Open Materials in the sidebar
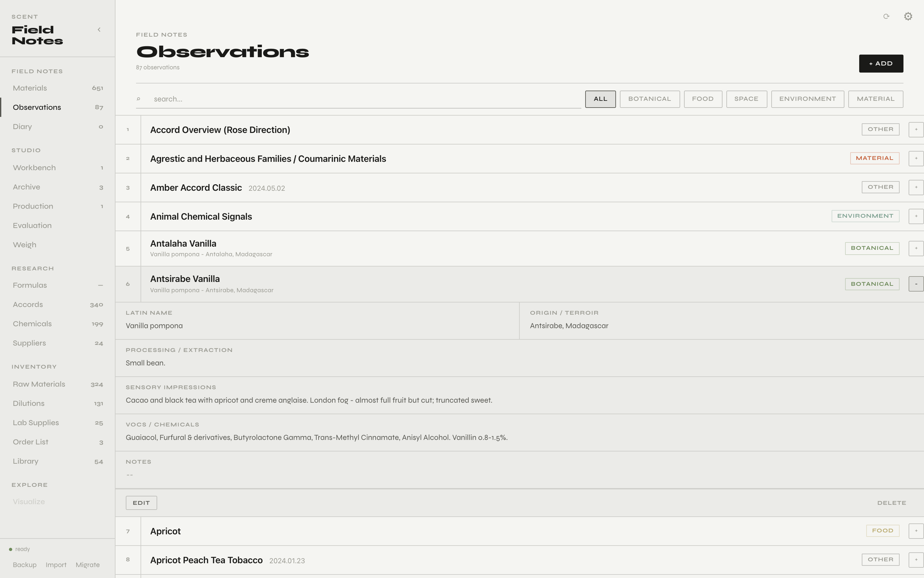 (x=58, y=88)
